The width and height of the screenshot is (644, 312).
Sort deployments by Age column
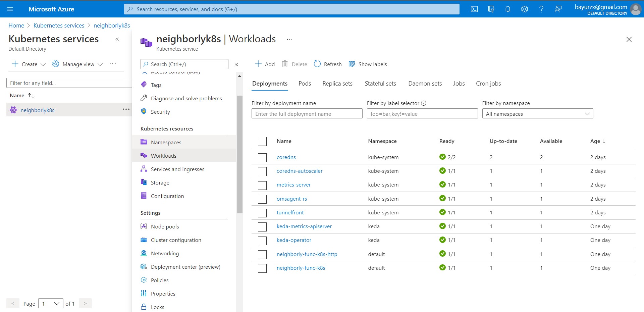coord(598,141)
